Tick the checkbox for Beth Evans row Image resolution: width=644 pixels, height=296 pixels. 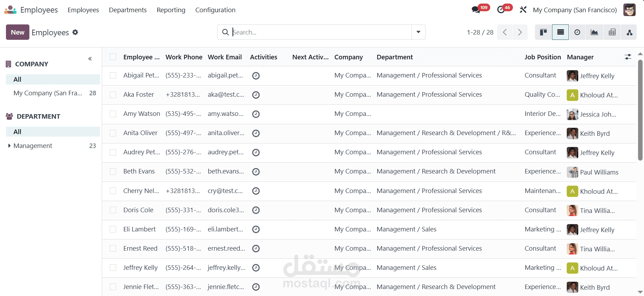pyautogui.click(x=113, y=171)
